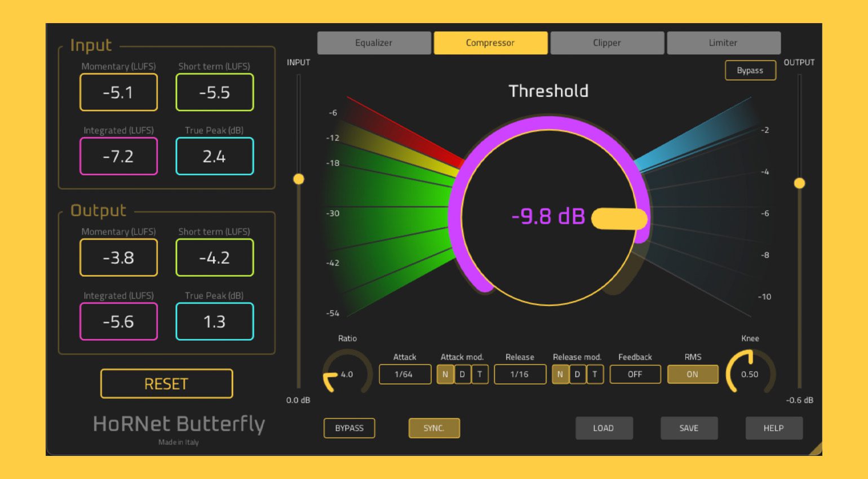Viewport: 868px width, 479px height.
Task: Choose D for Release modifier
Action: click(577, 374)
